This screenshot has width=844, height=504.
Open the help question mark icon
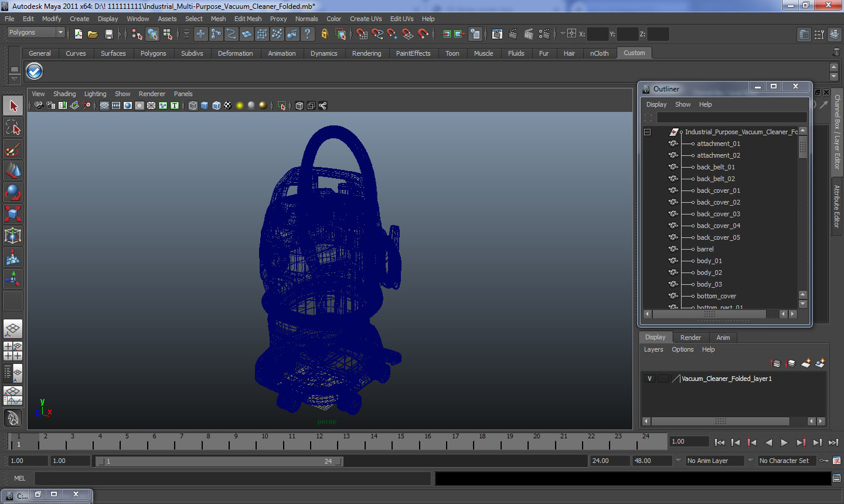point(307,34)
